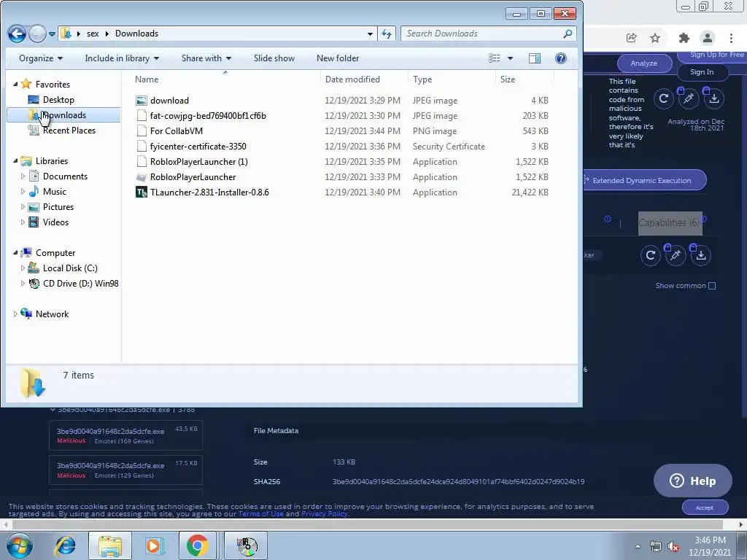Sort files by Name column

coord(146,79)
